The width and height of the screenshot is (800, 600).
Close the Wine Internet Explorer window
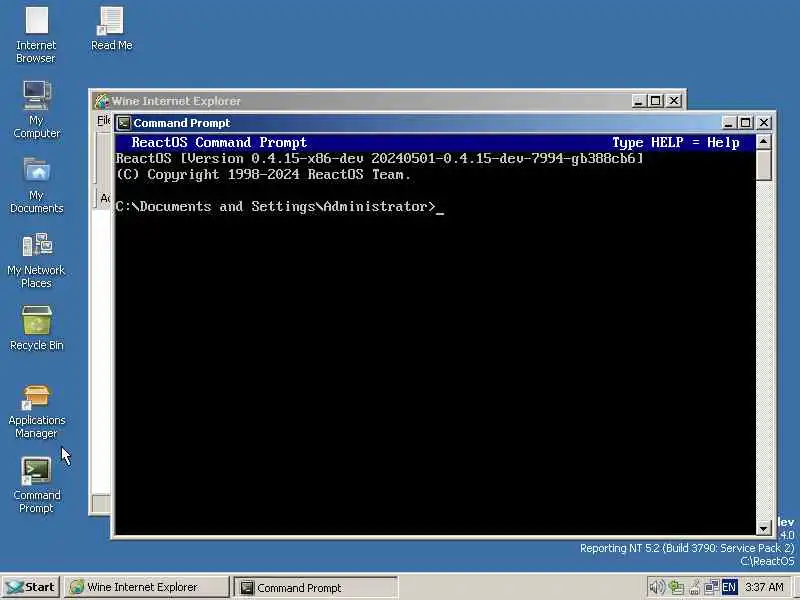(x=674, y=101)
